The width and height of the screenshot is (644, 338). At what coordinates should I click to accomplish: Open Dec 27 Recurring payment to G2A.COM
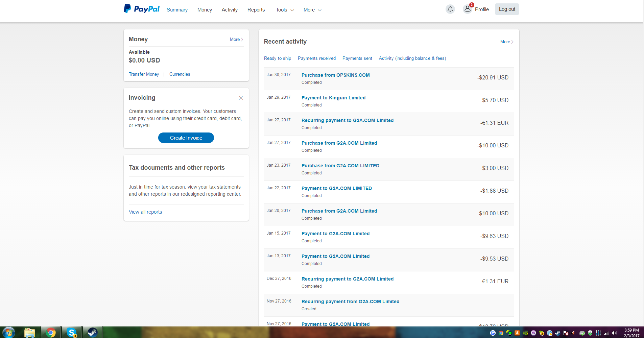348,279
